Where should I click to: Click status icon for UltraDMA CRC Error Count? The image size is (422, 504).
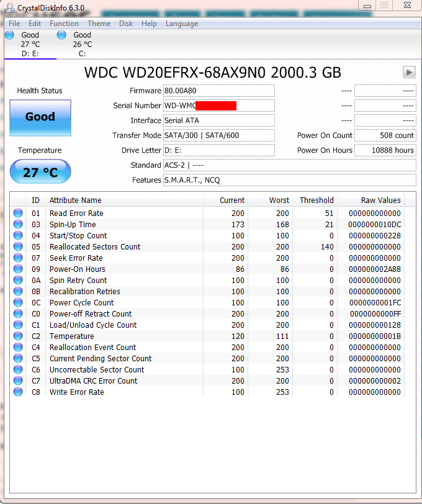pos(19,381)
